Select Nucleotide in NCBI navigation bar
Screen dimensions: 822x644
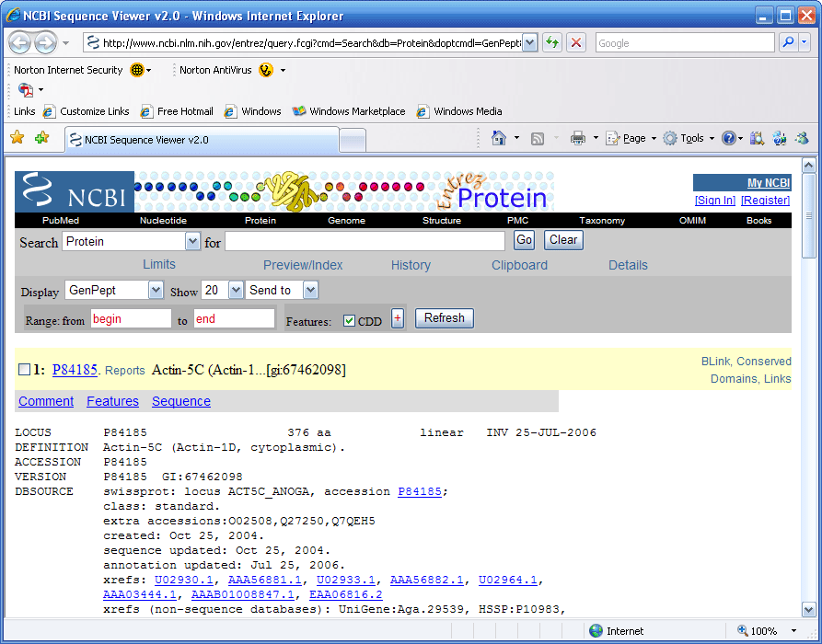click(x=163, y=221)
